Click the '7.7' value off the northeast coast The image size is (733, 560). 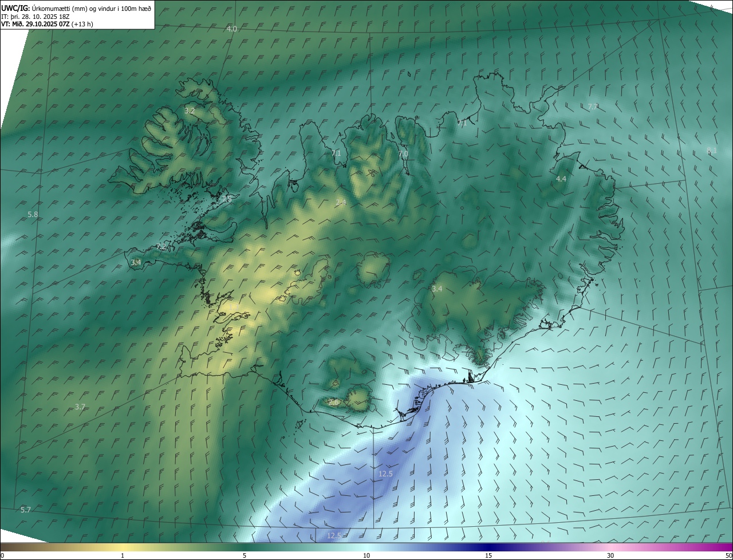click(x=593, y=107)
